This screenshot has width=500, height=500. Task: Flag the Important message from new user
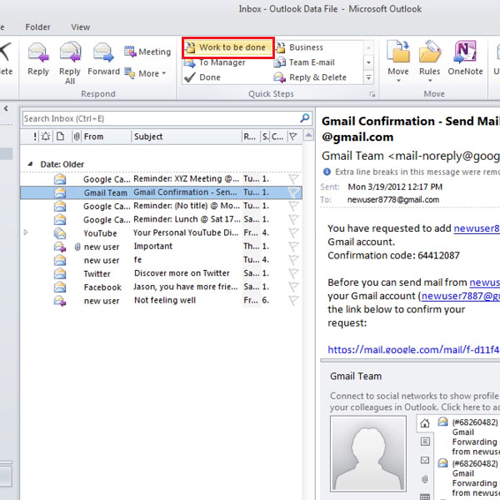click(293, 246)
